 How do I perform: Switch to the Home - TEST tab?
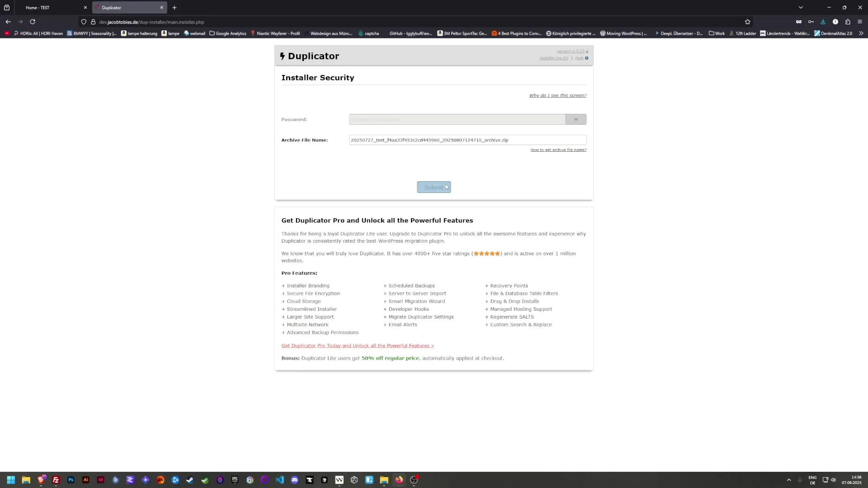click(43, 7)
